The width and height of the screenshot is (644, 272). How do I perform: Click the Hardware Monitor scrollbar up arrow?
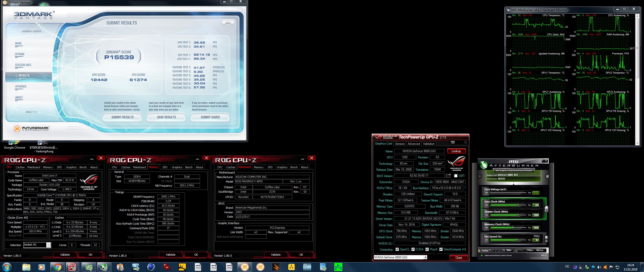click(x=637, y=16)
